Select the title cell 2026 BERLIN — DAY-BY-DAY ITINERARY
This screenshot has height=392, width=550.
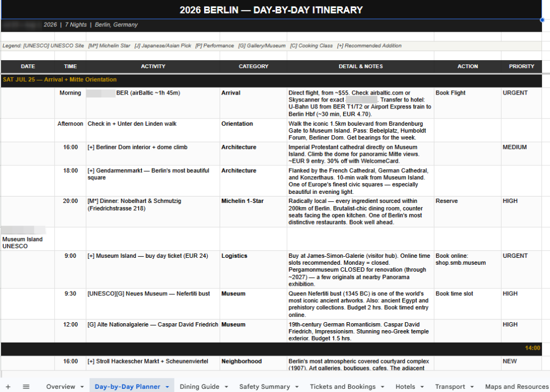(271, 10)
